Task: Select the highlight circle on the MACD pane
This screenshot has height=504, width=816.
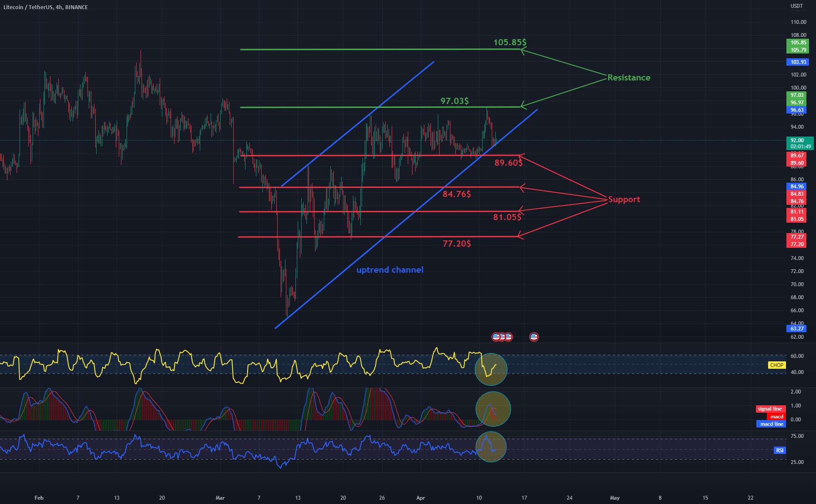Action: pos(493,409)
